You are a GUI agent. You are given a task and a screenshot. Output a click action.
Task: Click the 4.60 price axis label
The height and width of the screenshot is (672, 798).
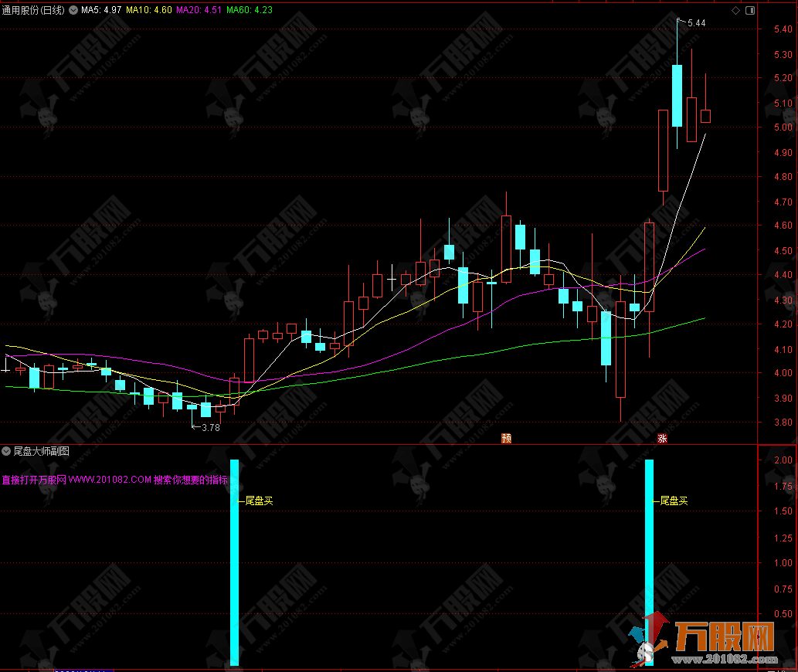(783, 226)
